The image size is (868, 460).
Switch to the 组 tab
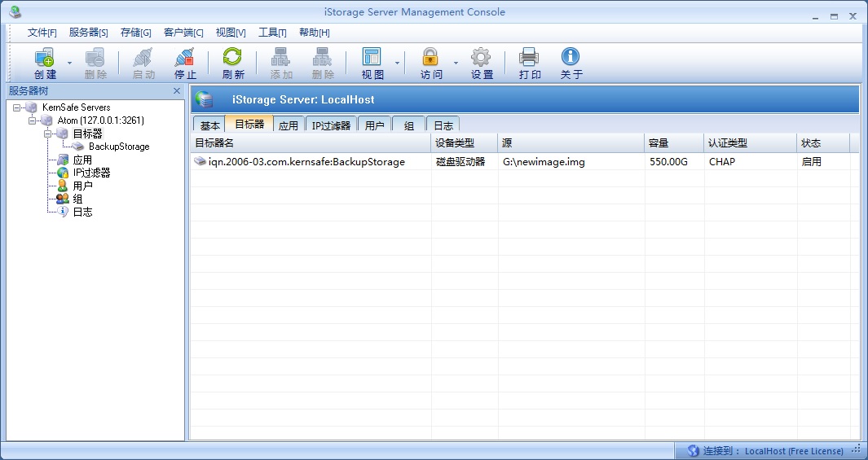409,125
